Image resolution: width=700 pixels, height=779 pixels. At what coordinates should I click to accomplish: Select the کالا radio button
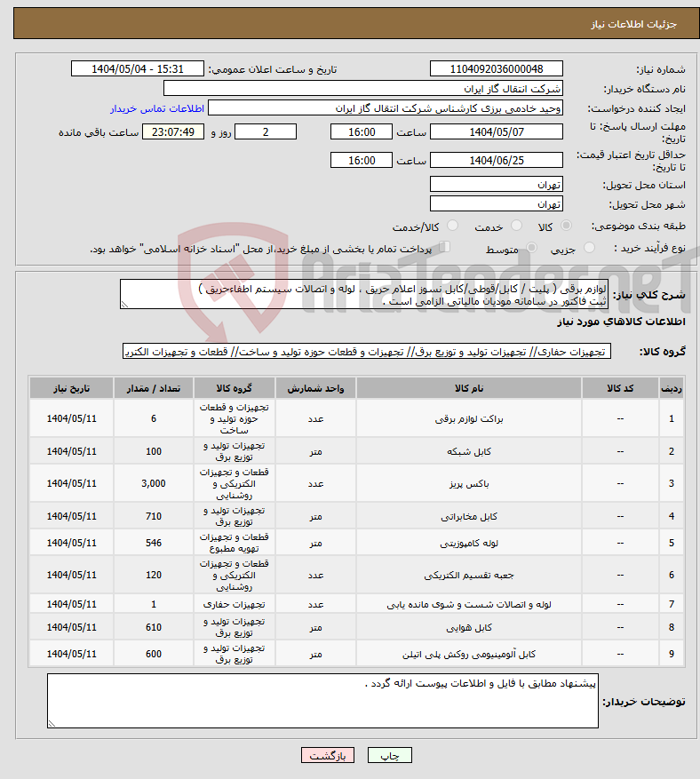[x=566, y=226]
